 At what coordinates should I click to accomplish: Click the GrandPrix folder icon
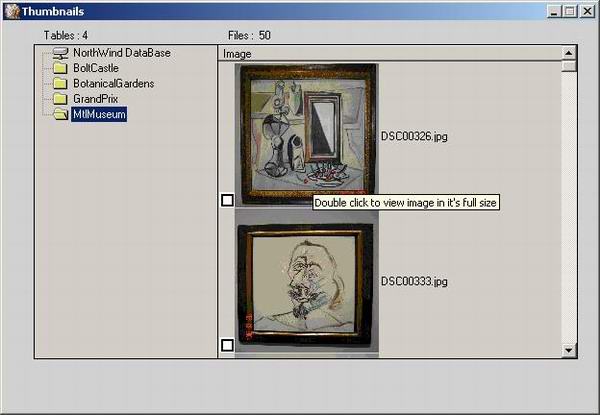pyautogui.click(x=60, y=99)
